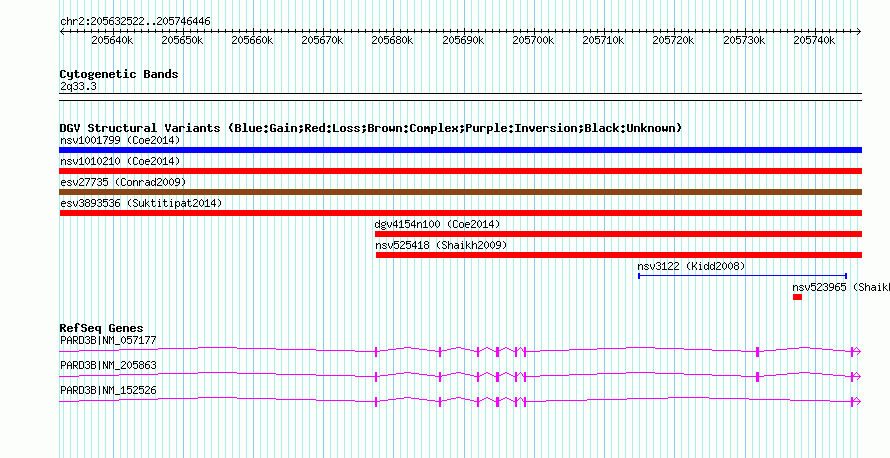Open the nsv525418 (Shaikh2009) label

(x=441, y=245)
